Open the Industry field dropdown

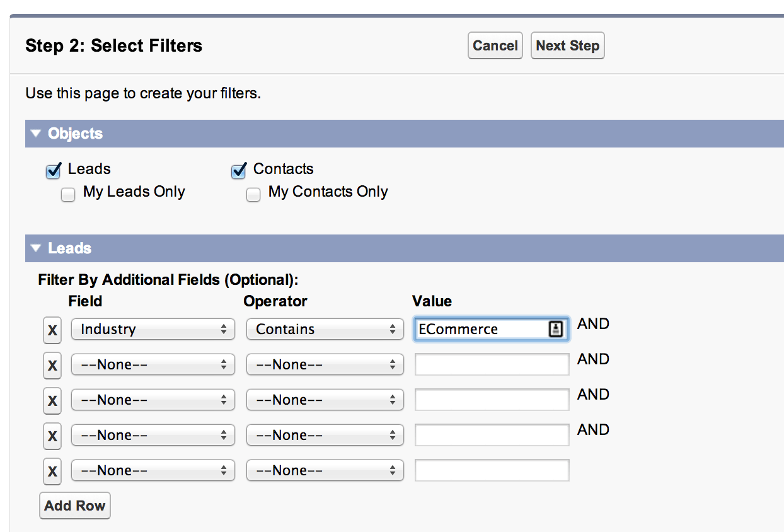[x=153, y=329]
